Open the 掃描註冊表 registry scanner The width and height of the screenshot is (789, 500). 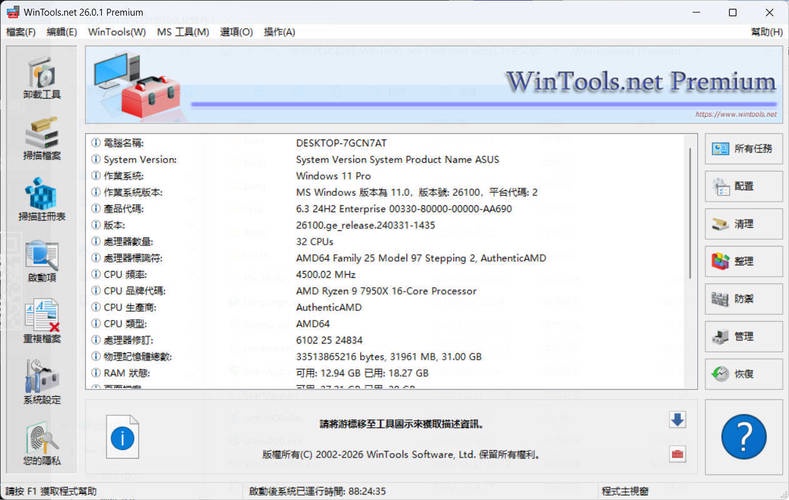pyautogui.click(x=41, y=199)
